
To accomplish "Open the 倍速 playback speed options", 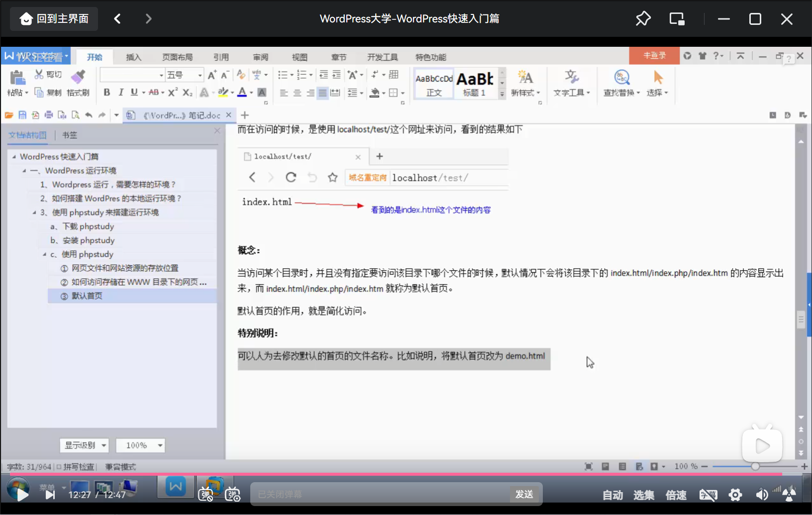I will [676, 495].
